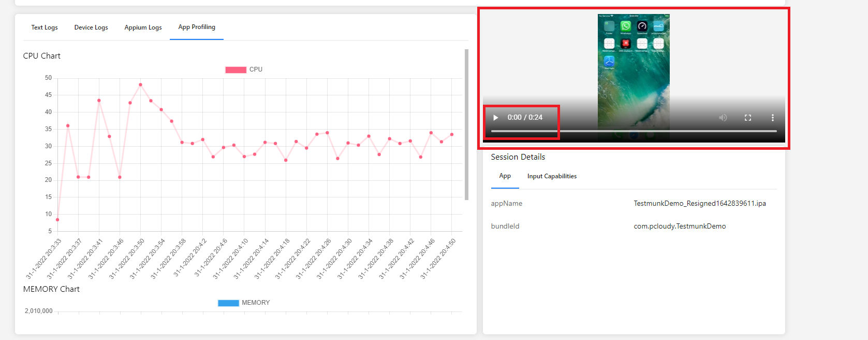Select the App Profiling tab
This screenshot has width=868, height=340.
click(x=197, y=27)
